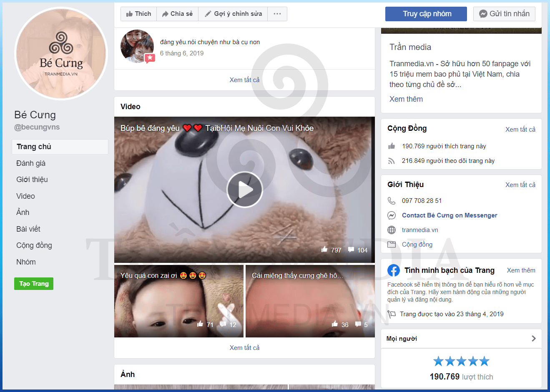Click the thumbs-up icon beside 190.769 người thích

click(392, 146)
